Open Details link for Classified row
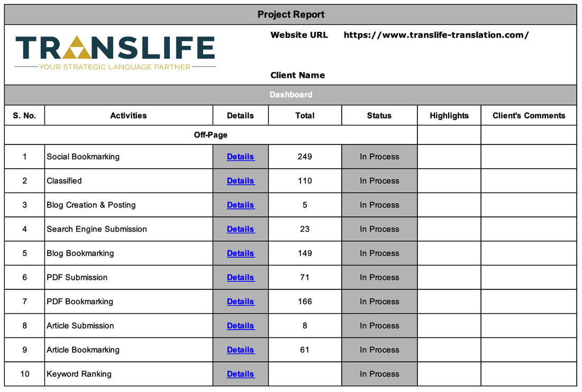The width and height of the screenshot is (582, 392). (x=240, y=181)
